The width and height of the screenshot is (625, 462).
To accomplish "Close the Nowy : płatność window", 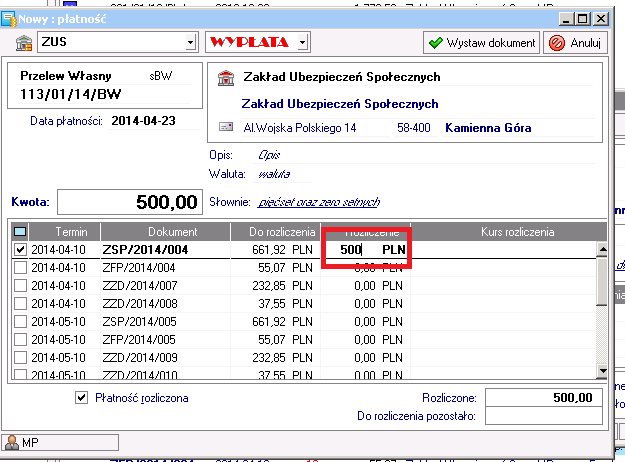I will point(601,19).
